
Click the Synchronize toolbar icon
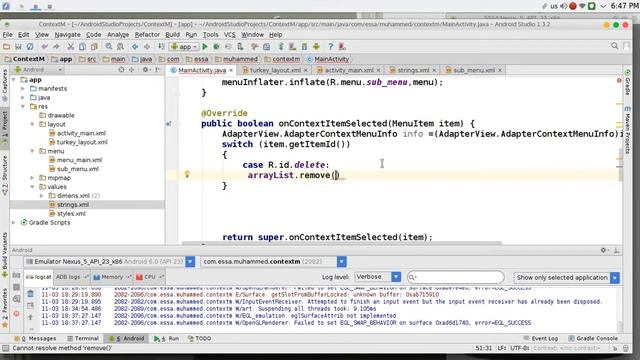[30, 47]
